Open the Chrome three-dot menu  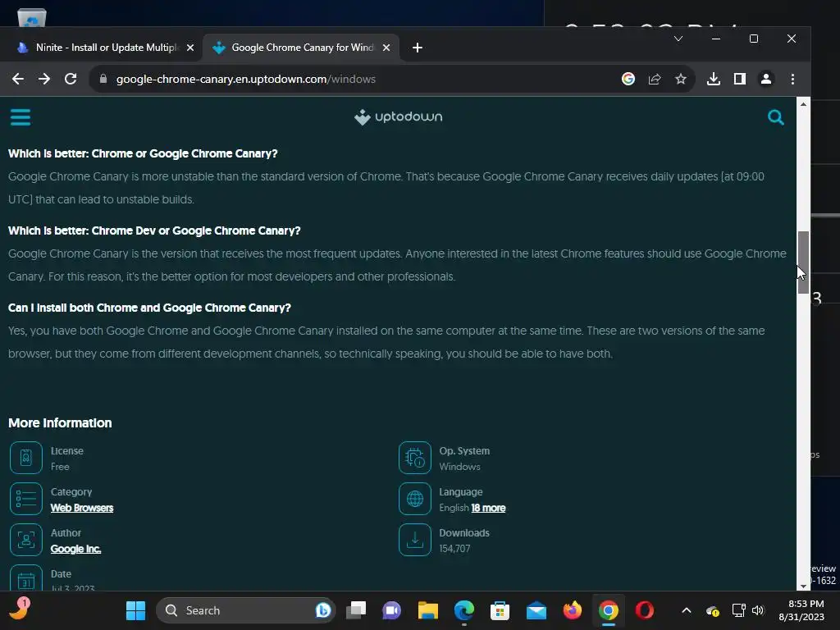tap(792, 79)
